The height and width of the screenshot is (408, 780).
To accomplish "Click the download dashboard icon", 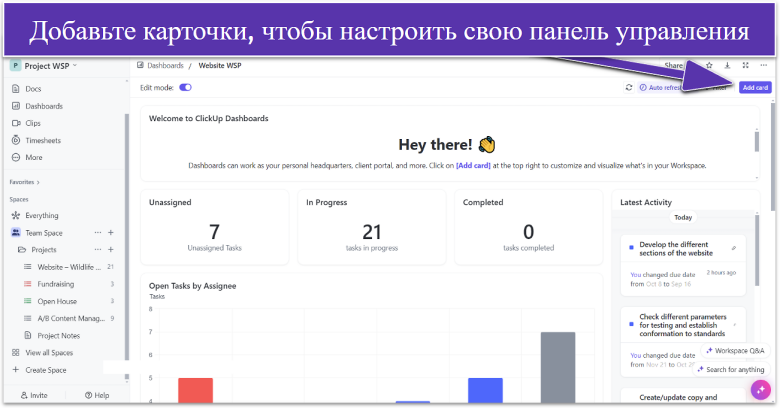I will coord(727,65).
